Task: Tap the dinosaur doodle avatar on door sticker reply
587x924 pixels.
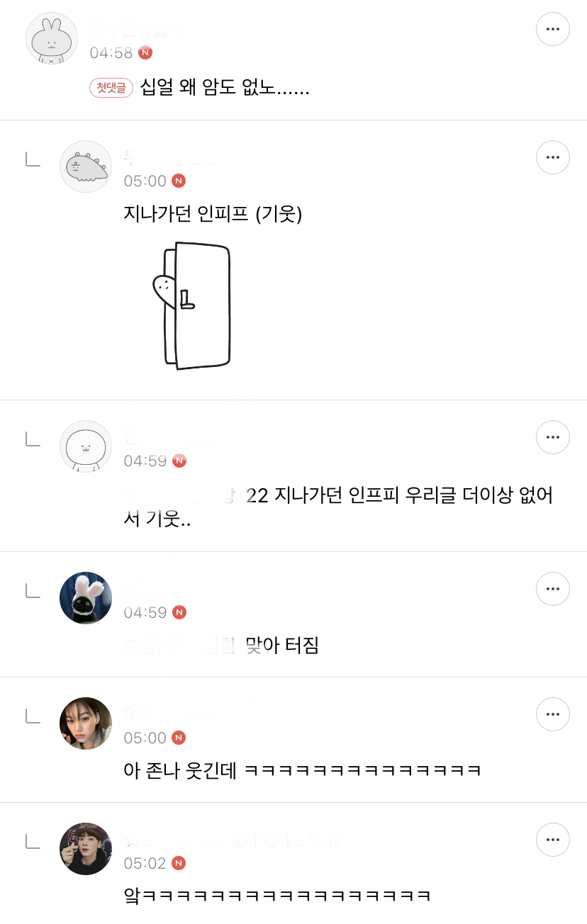Action: pos(86,167)
